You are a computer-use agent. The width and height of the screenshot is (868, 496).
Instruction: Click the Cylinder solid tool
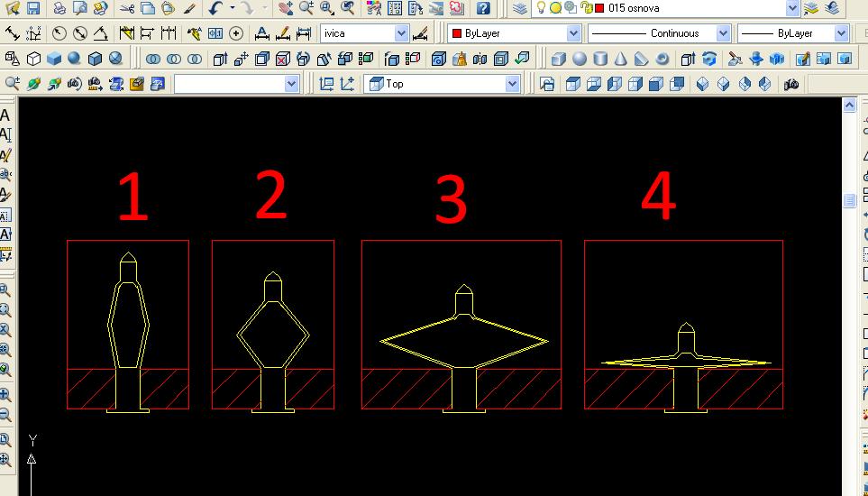600,60
